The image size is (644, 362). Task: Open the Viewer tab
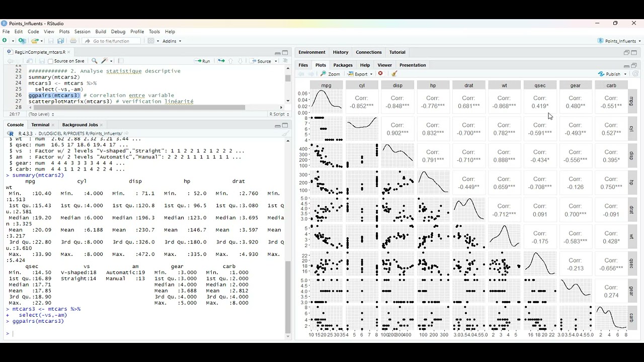pos(384,65)
